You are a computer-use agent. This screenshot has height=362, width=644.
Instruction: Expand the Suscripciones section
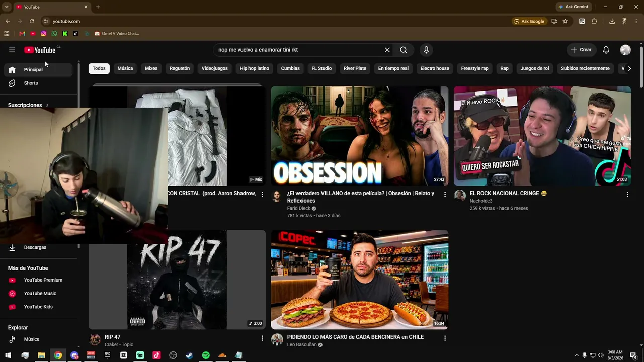[28, 105]
